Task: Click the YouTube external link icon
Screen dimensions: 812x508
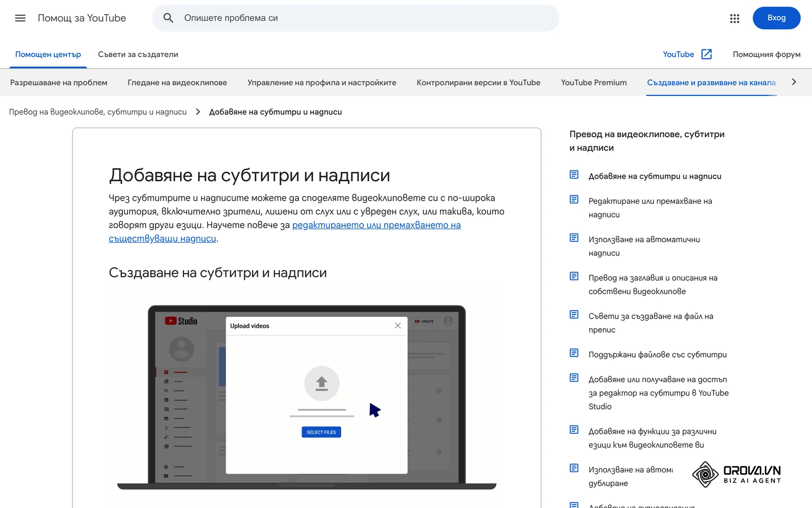Action: pyautogui.click(x=706, y=54)
